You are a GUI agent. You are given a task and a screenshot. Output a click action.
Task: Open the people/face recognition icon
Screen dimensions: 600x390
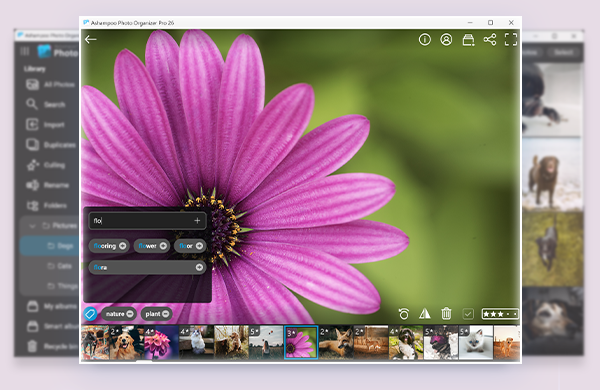(x=446, y=39)
